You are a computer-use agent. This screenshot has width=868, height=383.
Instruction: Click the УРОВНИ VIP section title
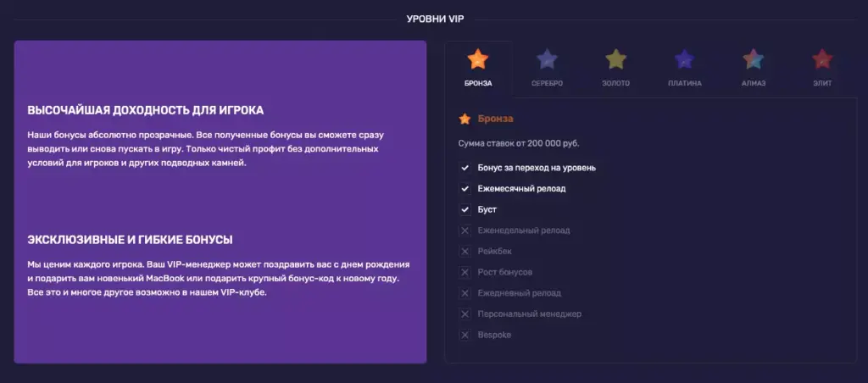coord(435,19)
